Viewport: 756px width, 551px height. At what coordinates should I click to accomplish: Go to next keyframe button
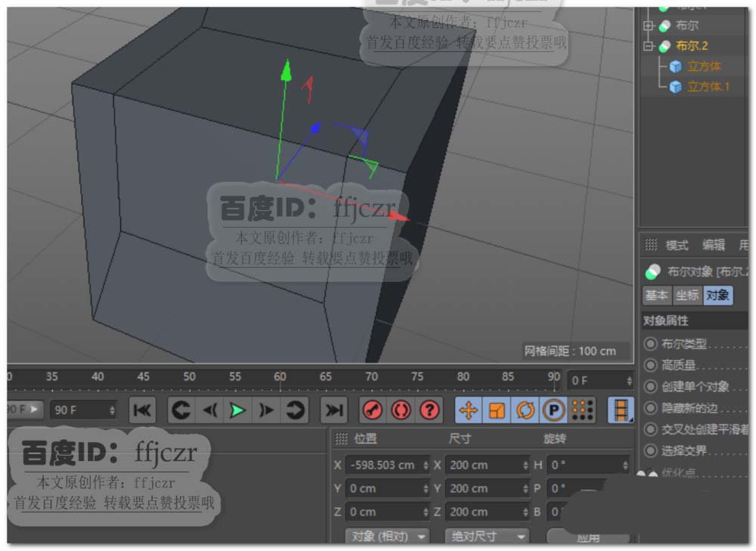(295, 410)
